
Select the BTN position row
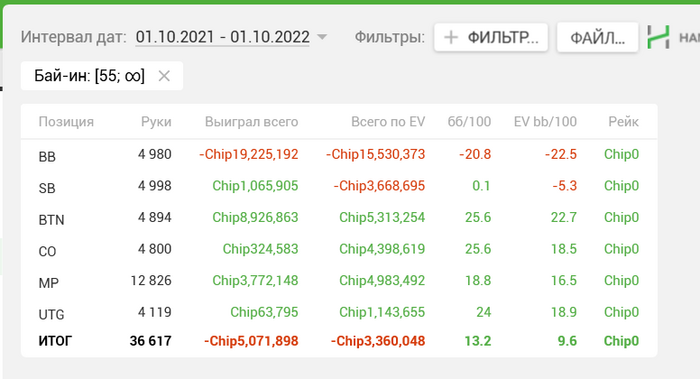click(x=339, y=218)
